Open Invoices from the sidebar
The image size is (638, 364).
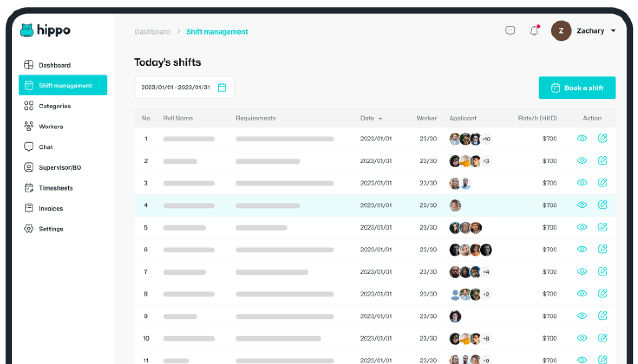coord(51,208)
